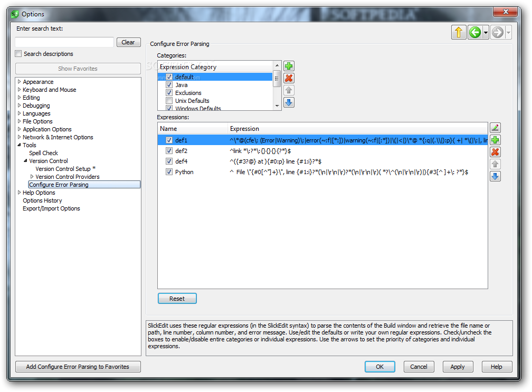The image size is (532, 392).
Task: Toggle the def2 expression checkbox
Action: (x=169, y=150)
